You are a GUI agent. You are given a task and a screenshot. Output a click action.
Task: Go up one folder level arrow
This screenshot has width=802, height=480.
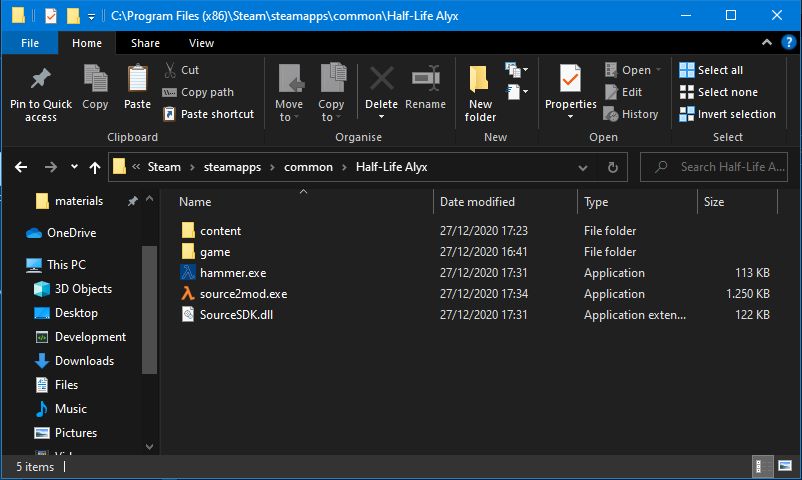(95, 167)
